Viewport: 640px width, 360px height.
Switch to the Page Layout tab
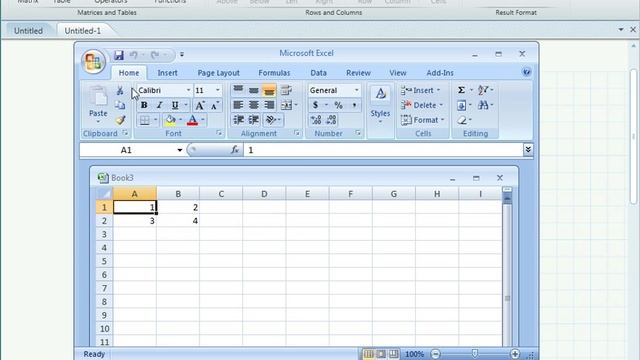click(x=218, y=73)
